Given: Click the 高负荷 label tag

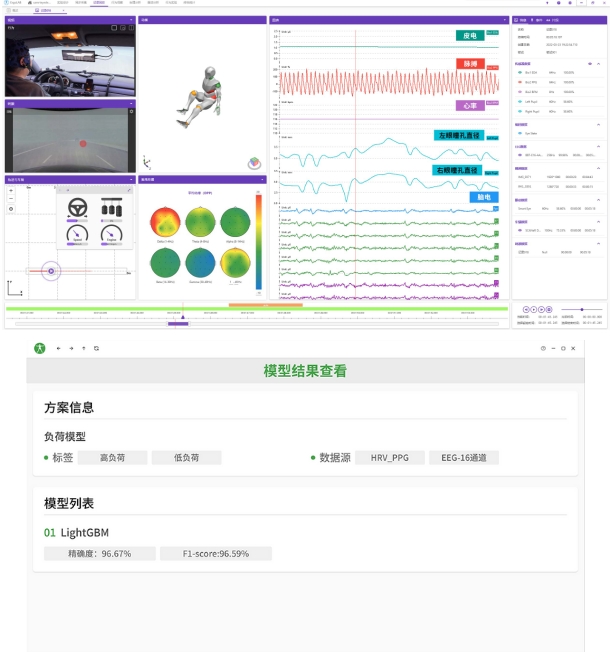Looking at the screenshot, I should pyautogui.click(x=112, y=458).
